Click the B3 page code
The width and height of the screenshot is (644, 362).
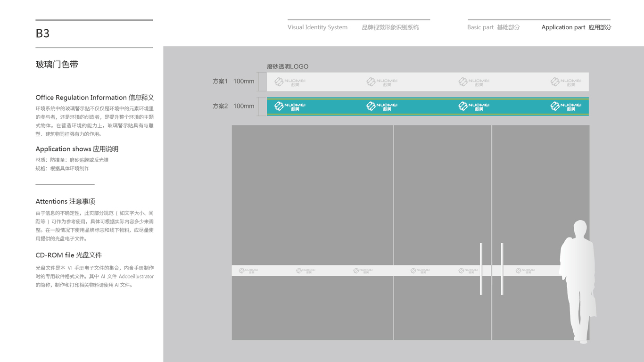(x=42, y=33)
